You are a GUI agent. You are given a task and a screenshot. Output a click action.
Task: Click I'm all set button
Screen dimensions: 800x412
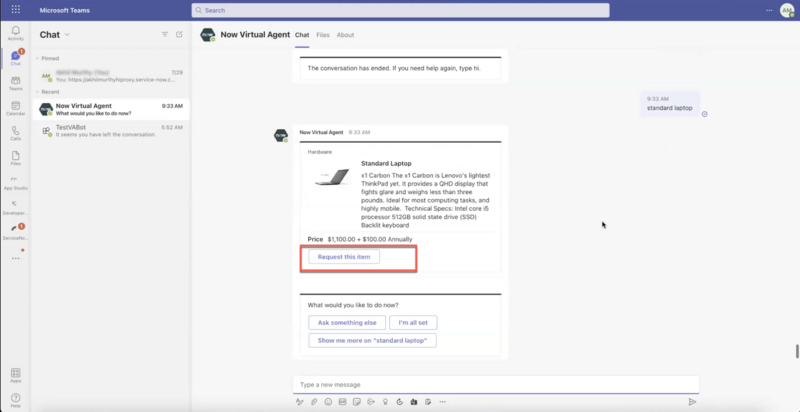click(413, 323)
